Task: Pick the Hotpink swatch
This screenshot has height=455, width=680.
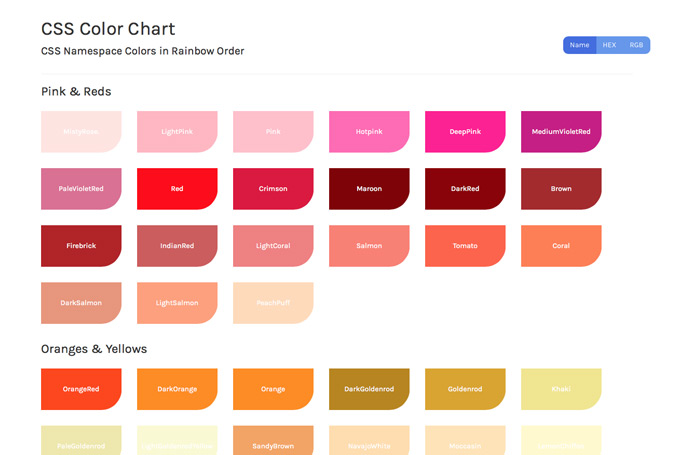Action: (369, 132)
